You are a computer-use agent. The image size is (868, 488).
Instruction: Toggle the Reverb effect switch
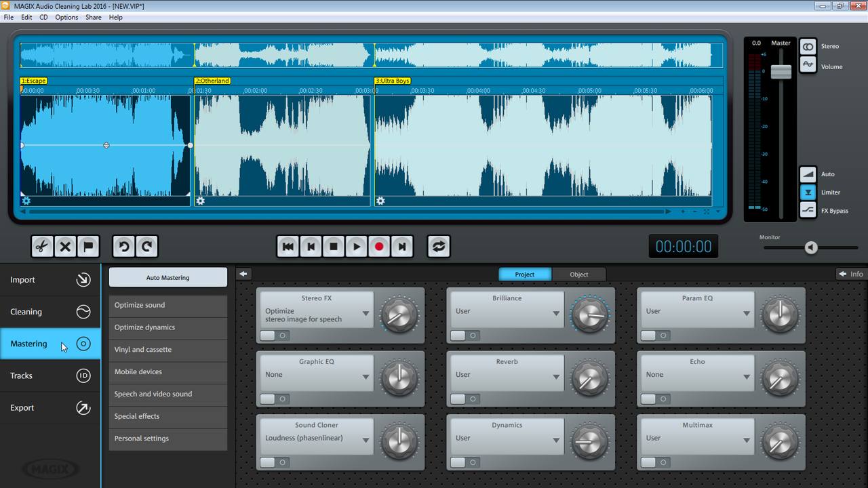coord(465,399)
